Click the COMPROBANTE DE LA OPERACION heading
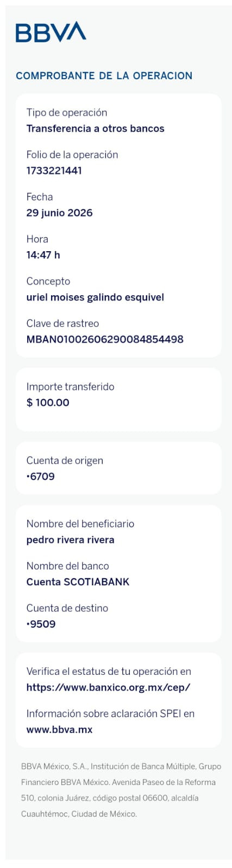The width and height of the screenshot is (232, 868). (104, 75)
